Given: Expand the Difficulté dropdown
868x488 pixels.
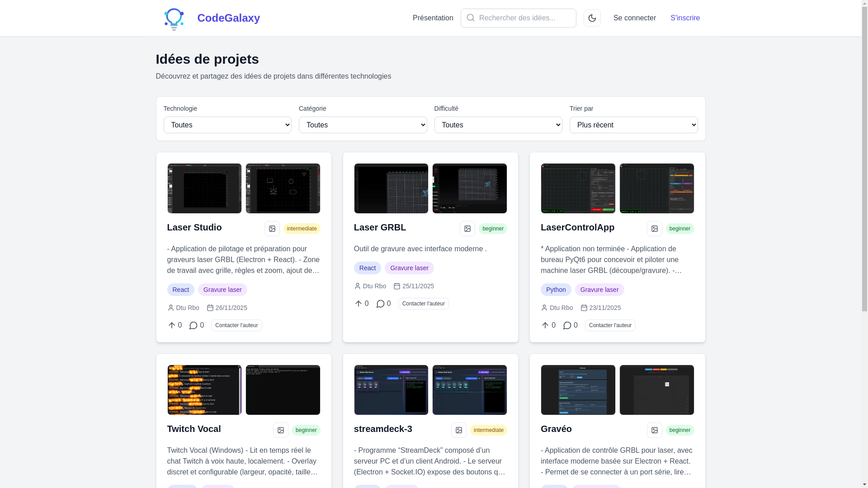Looking at the screenshot, I should [498, 125].
